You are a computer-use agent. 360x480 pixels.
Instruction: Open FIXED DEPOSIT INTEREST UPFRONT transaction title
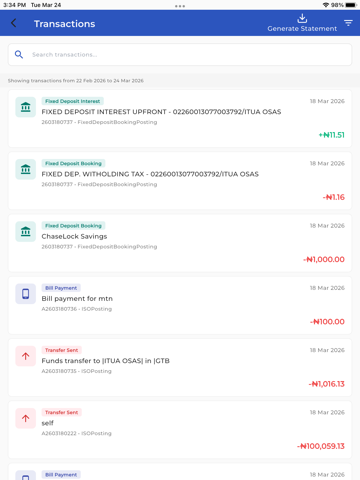[x=161, y=112]
